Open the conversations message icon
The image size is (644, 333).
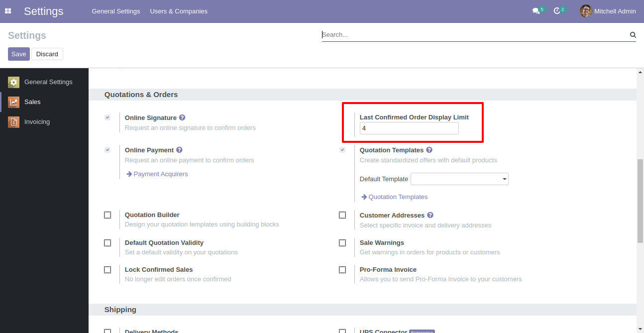coord(536,11)
